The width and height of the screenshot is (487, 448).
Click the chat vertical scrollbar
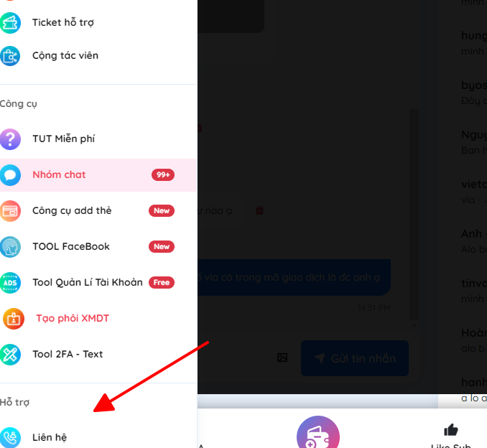coord(414,214)
